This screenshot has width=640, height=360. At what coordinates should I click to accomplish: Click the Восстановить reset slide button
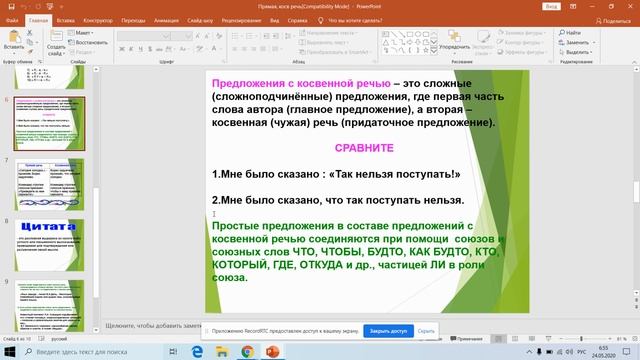88,42
